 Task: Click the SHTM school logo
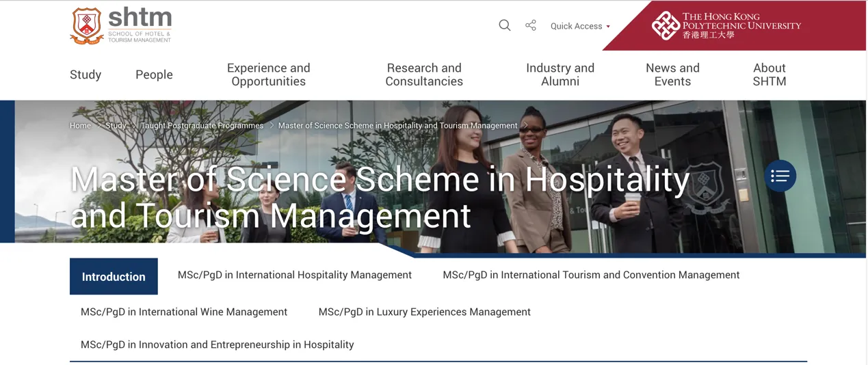tap(121, 26)
